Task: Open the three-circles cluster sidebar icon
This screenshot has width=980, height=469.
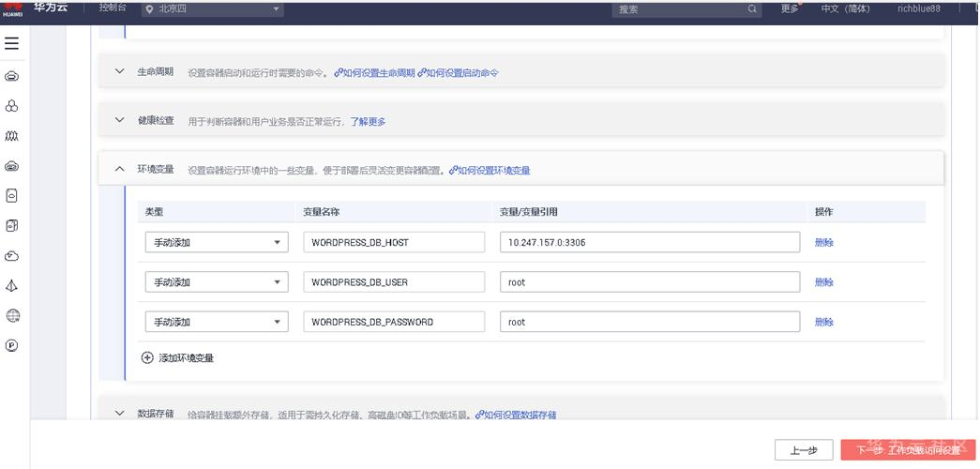Action: point(11,106)
